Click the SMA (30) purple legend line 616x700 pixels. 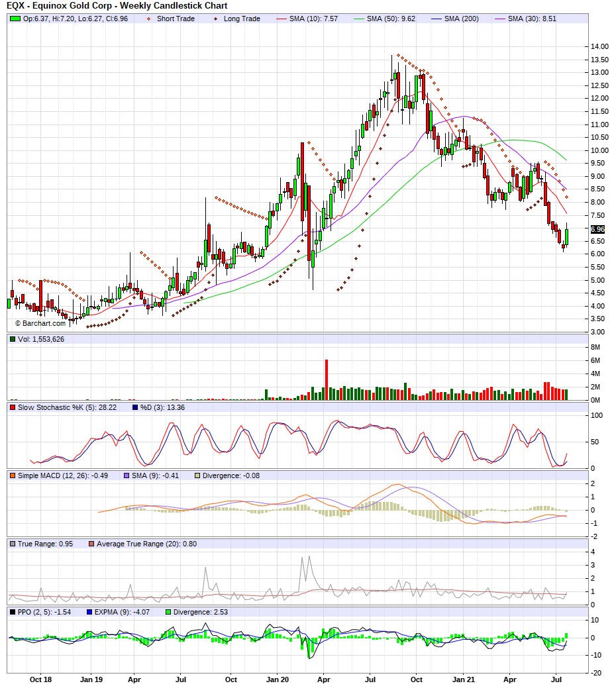coord(500,19)
